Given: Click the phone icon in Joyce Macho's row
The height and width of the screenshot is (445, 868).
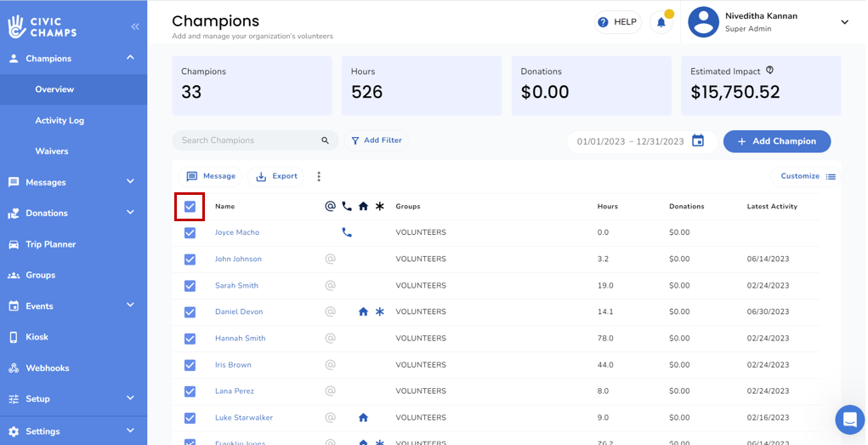Looking at the screenshot, I should tap(347, 232).
